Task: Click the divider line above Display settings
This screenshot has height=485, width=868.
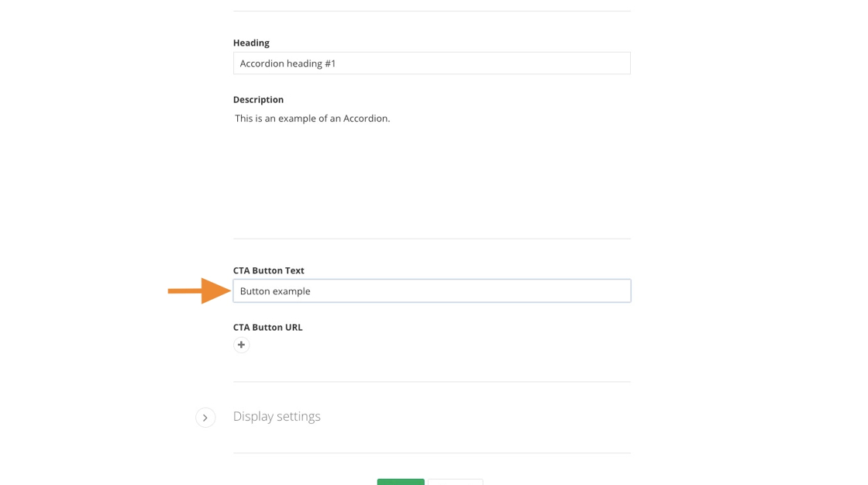Action: (x=431, y=381)
